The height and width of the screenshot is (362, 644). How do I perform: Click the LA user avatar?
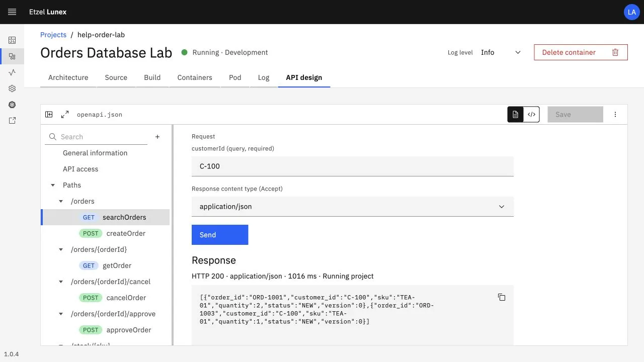[x=632, y=12]
